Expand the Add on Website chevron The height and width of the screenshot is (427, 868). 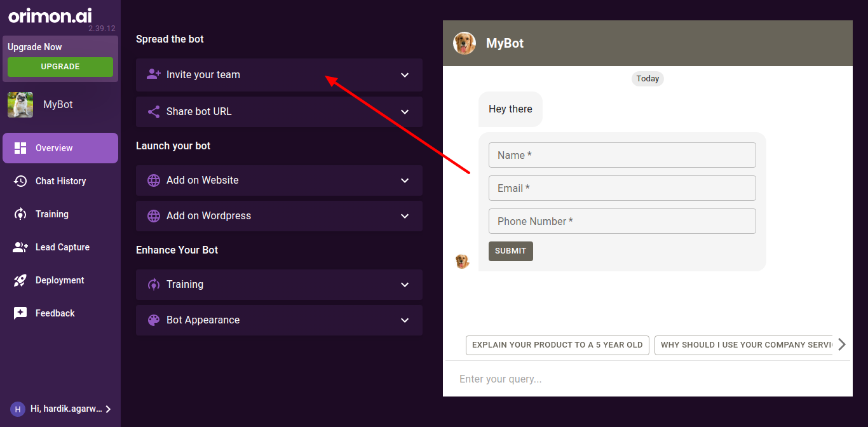pyautogui.click(x=405, y=180)
